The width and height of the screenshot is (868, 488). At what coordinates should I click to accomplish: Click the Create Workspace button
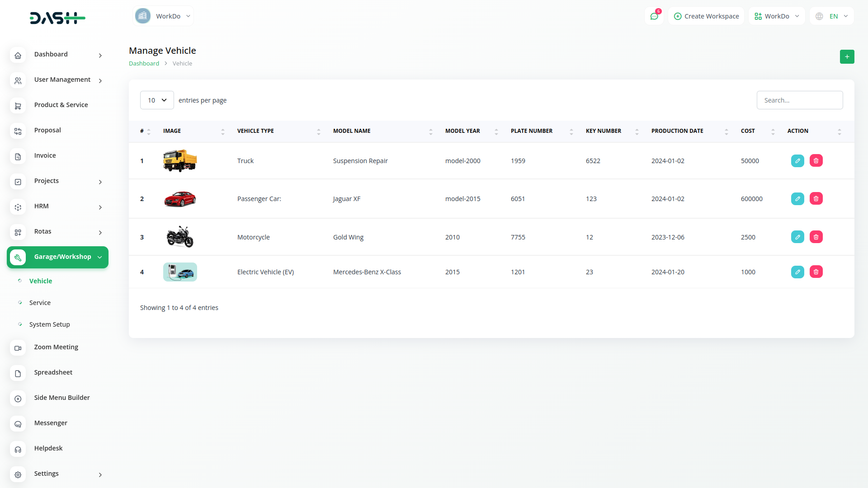(x=706, y=16)
